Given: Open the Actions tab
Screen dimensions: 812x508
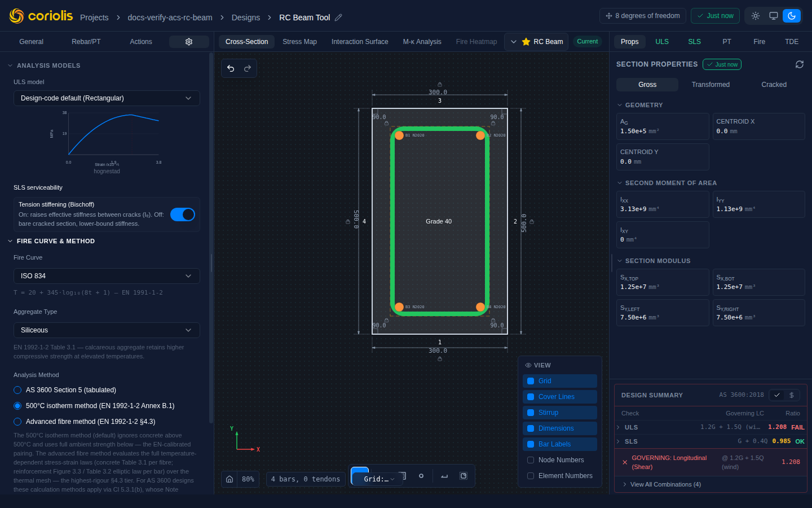Looking at the screenshot, I should pyautogui.click(x=141, y=42).
